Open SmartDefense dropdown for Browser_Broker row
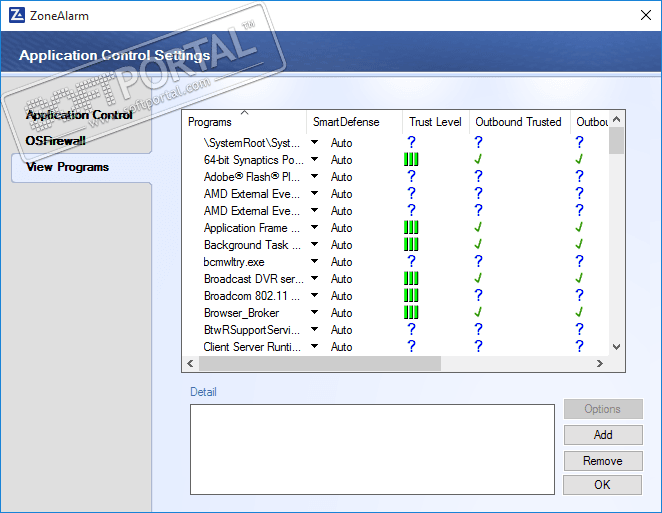The image size is (662, 513). (315, 312)
